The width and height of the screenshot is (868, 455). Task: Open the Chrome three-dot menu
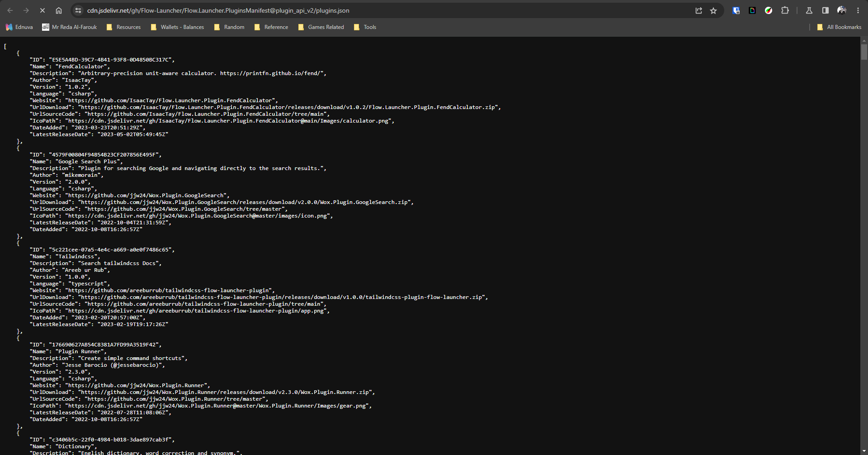coord(859,10)
